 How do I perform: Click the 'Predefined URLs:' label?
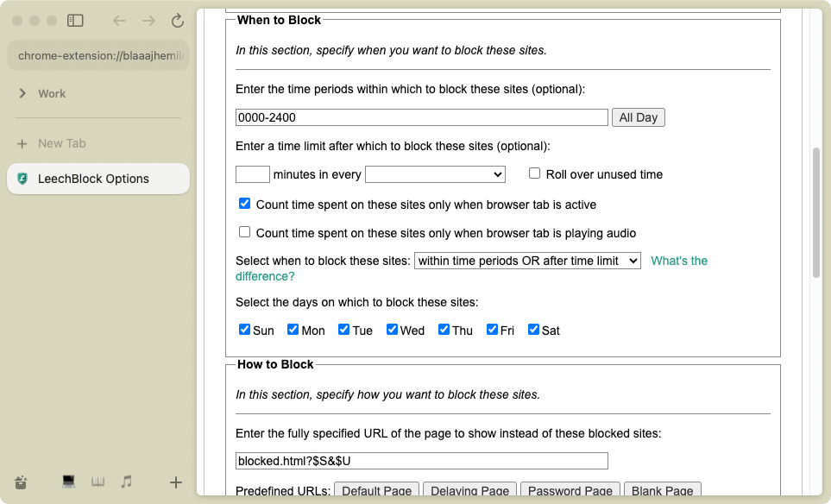[x=283, y=491]
